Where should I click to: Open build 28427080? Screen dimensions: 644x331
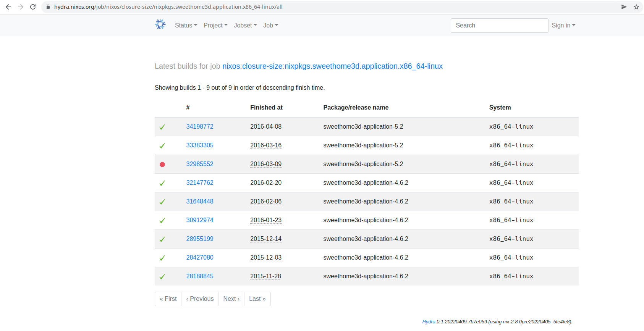click(200, 257)
